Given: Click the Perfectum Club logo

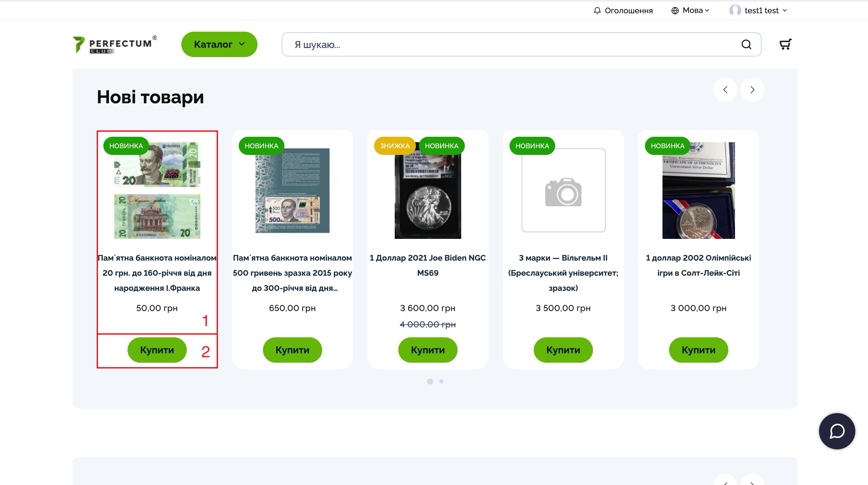Looking at the screenshot, I should point(115,44).
